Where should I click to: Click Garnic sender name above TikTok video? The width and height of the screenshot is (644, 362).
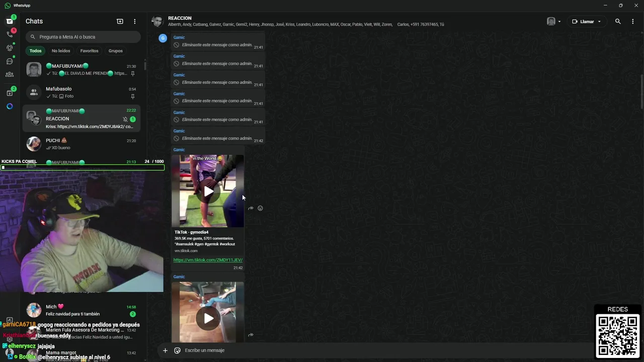coord(179,150)
